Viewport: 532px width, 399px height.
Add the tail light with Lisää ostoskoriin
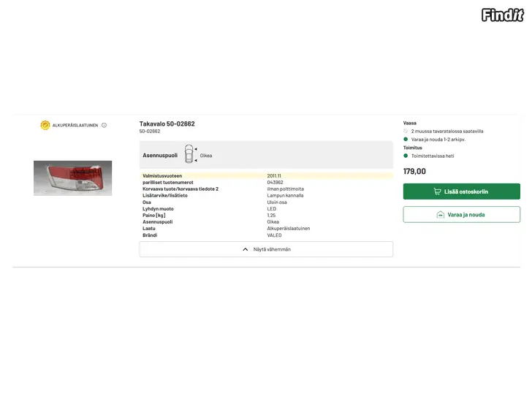pyautogui.click(x=461, y=191)
